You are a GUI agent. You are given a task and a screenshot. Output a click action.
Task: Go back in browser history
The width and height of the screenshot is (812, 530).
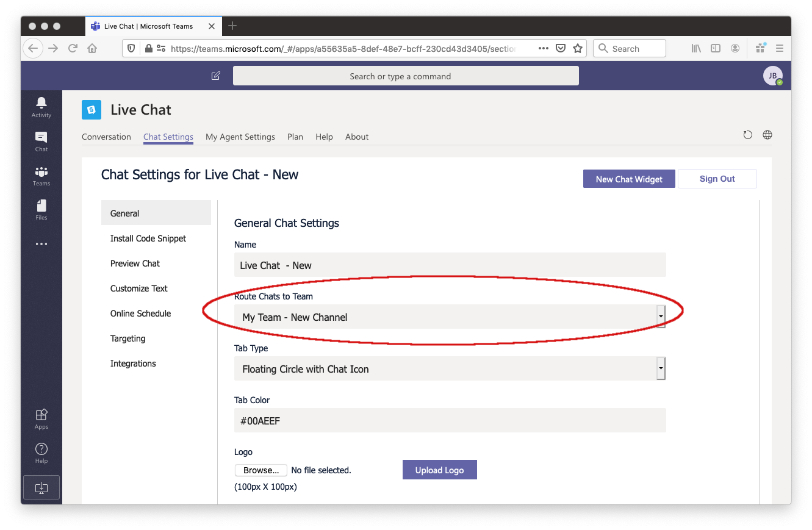(x=33, y=48)
